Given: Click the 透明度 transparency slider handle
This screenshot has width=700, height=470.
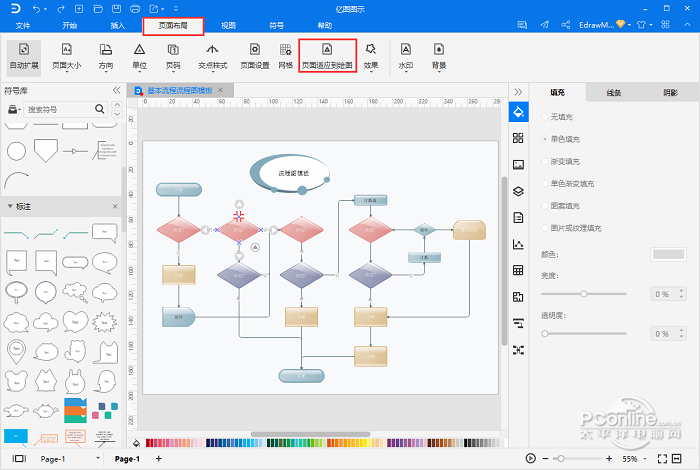Looking at the screenshot, I should 545,333.
